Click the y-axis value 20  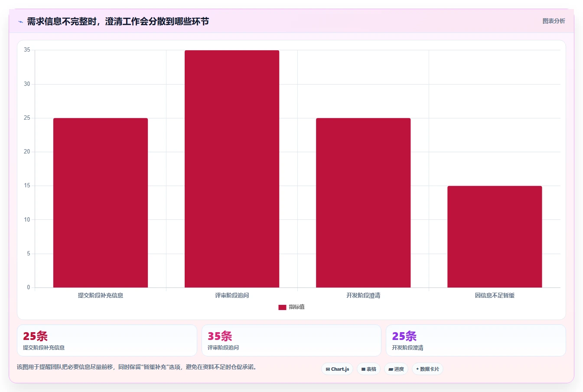(27, 152)
